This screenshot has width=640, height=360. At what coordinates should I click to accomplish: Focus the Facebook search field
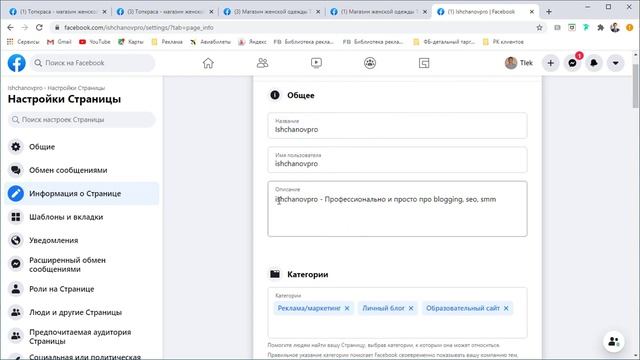(93, 63)
